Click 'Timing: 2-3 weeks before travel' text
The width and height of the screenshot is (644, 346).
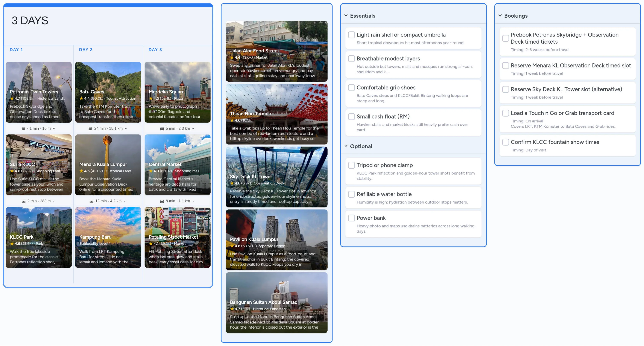[x=540, y=50]
